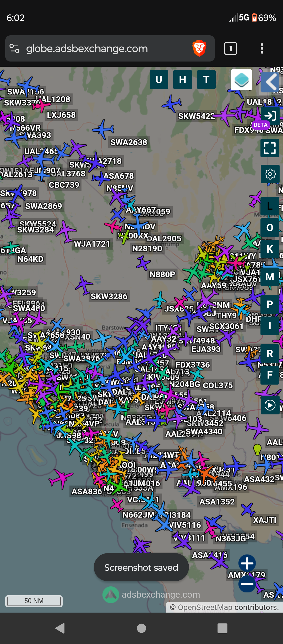Viewport: 283px width, 644px height.
Task: Select flight label DAL2905
Action: pyautogui.click(x=164, y=238)
